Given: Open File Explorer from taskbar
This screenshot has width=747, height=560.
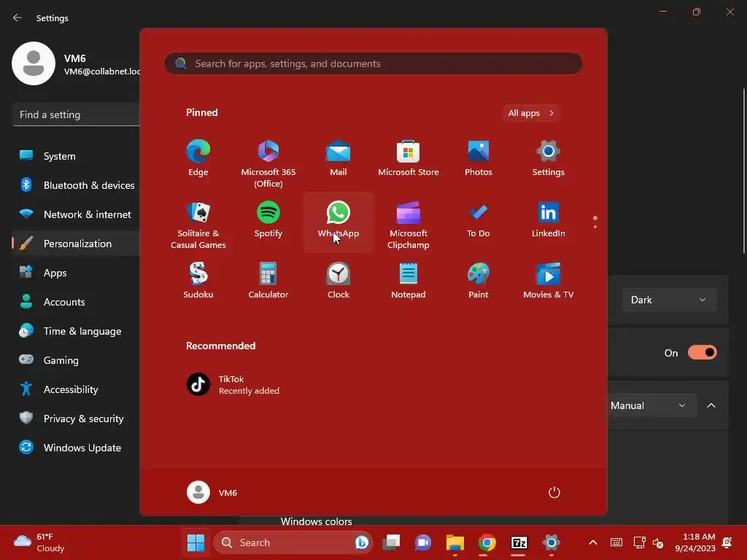Looking at the screenshot, I should tap(455, 542).
